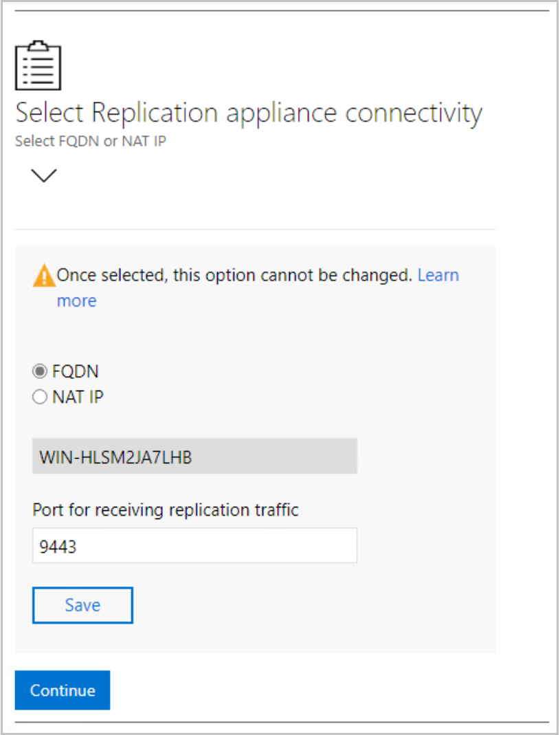Select the NAT IP radio button
This screenshot has height=735, width=560.
point(39,397)
